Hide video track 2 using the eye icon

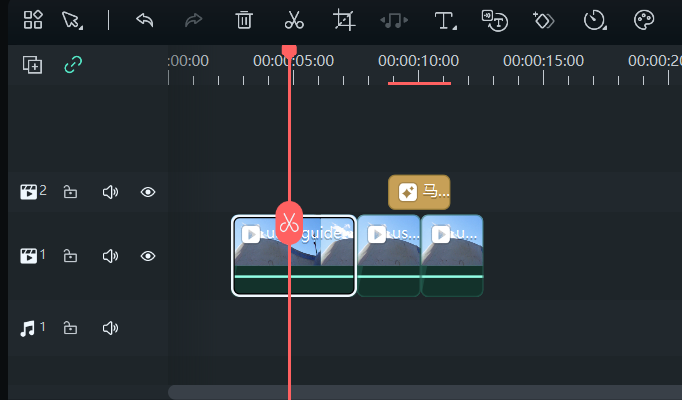[148, 192]
